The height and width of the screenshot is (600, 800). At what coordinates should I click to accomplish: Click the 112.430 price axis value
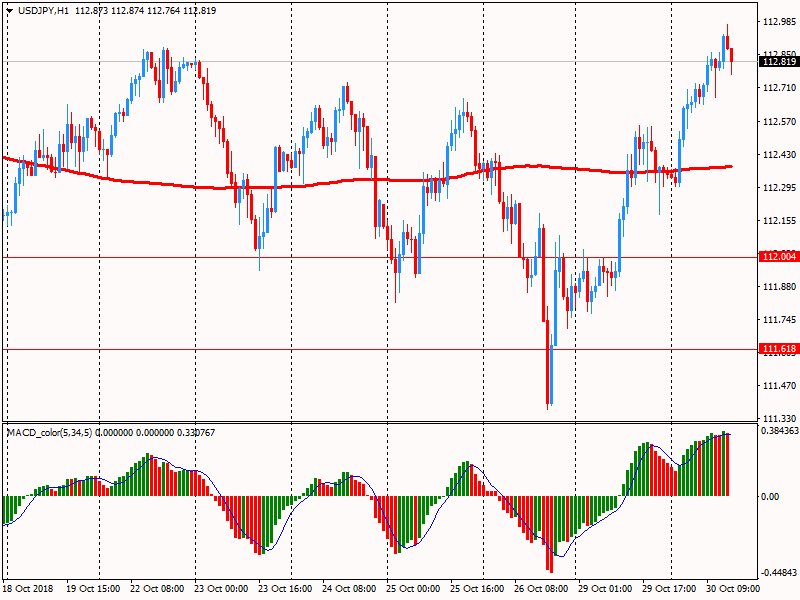pos(779,155)
